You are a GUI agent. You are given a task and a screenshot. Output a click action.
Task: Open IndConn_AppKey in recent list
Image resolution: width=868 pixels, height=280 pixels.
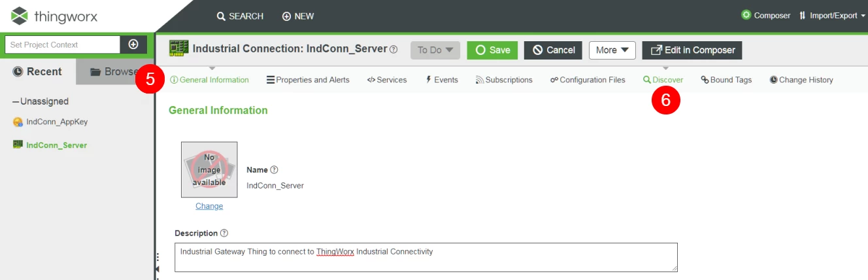(x=57, y=122)
